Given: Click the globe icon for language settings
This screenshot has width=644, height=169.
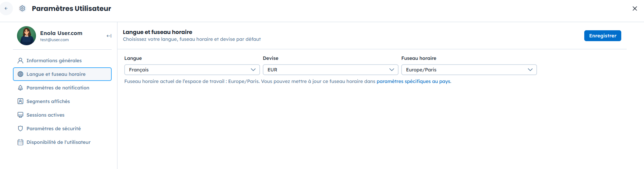Looking at the screenshot, I should (20, 74).
